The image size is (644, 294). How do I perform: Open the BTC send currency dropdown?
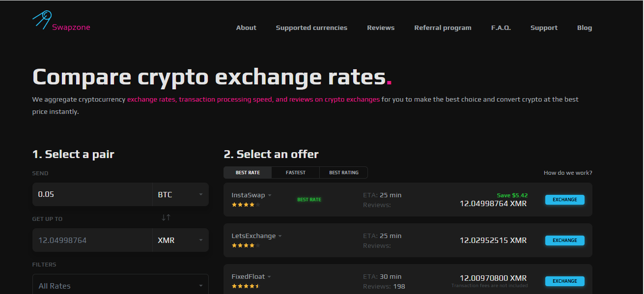pos(180,194)
